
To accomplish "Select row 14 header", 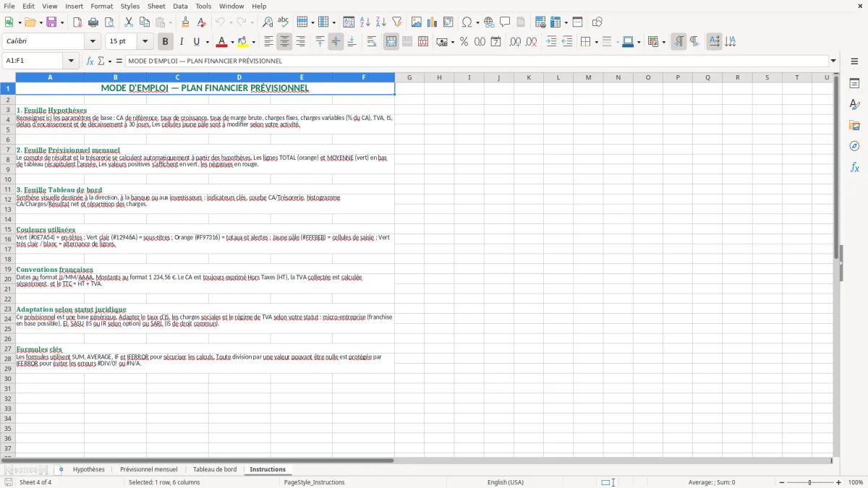I will point(8,219).
